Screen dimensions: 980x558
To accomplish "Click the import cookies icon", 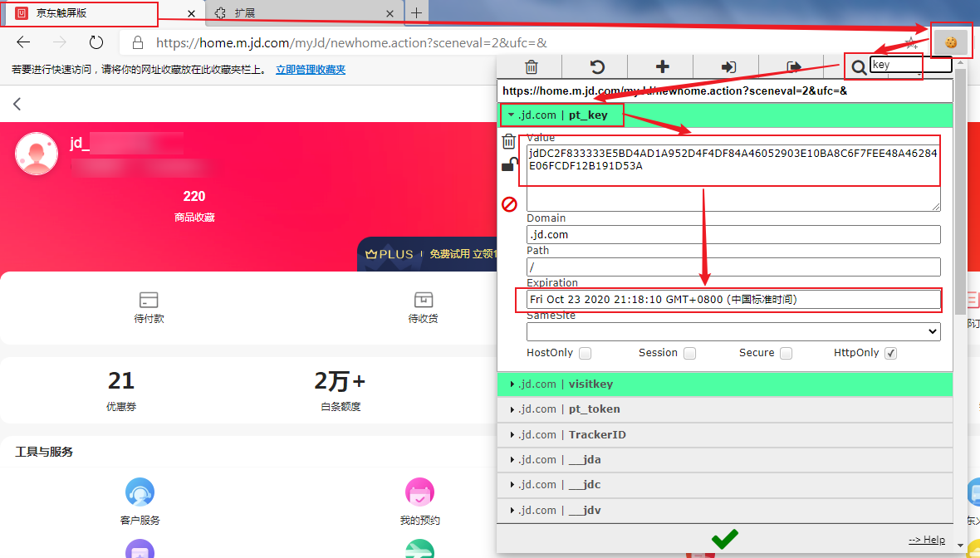I will pyautogui.click(x=728, y=67).
